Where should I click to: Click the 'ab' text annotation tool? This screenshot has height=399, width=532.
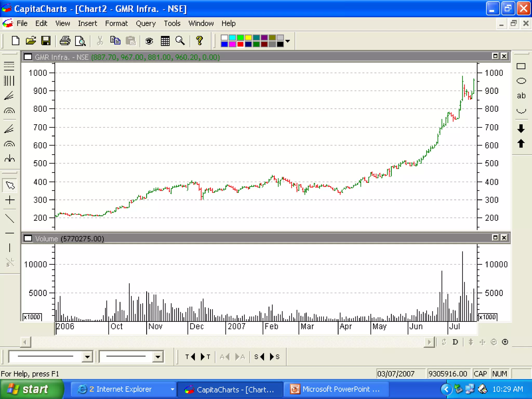(x=521, y=96)
